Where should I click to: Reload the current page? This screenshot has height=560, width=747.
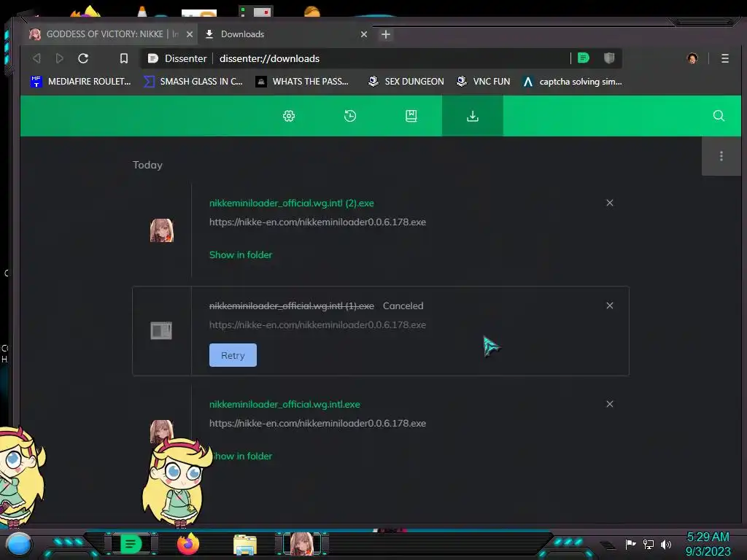[x=83, y=58]
